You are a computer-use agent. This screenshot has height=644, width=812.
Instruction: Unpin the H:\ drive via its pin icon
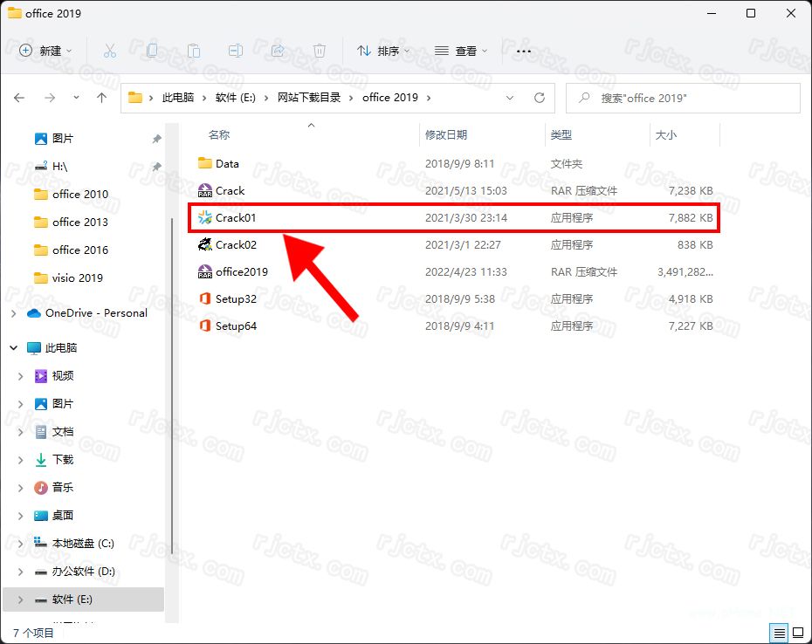pyautogui.click(x=156, y=166)
